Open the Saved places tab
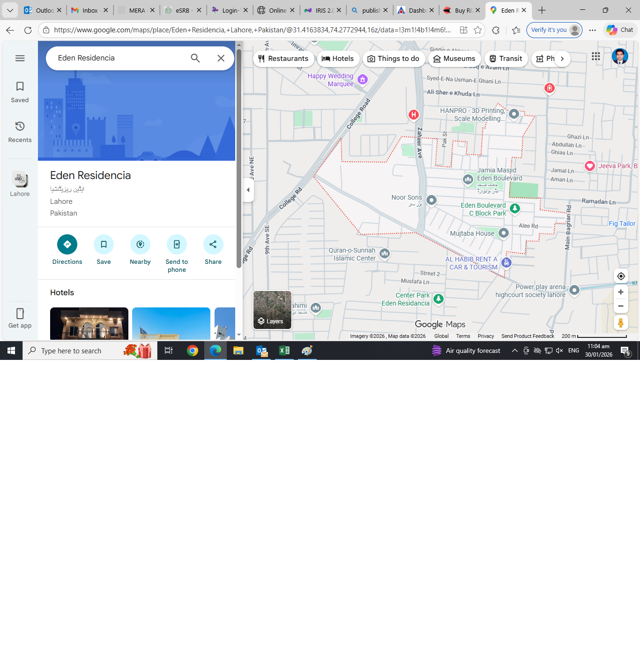640x672 pixels. (x=20, y=92)
